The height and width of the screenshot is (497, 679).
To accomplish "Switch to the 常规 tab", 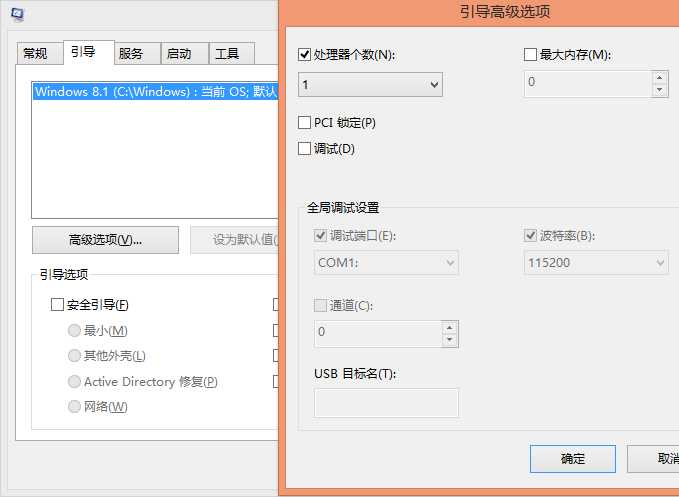I will [38, 54].
